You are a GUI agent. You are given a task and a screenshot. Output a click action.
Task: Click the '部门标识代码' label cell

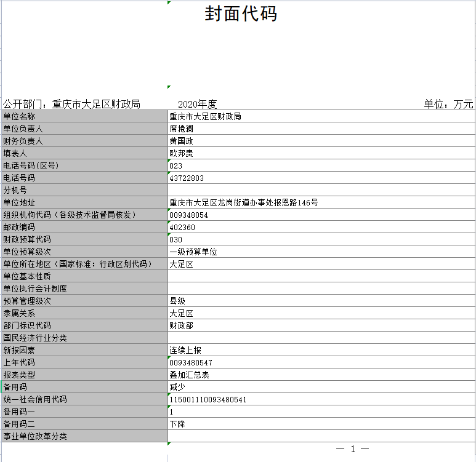[x=85, y=325]
